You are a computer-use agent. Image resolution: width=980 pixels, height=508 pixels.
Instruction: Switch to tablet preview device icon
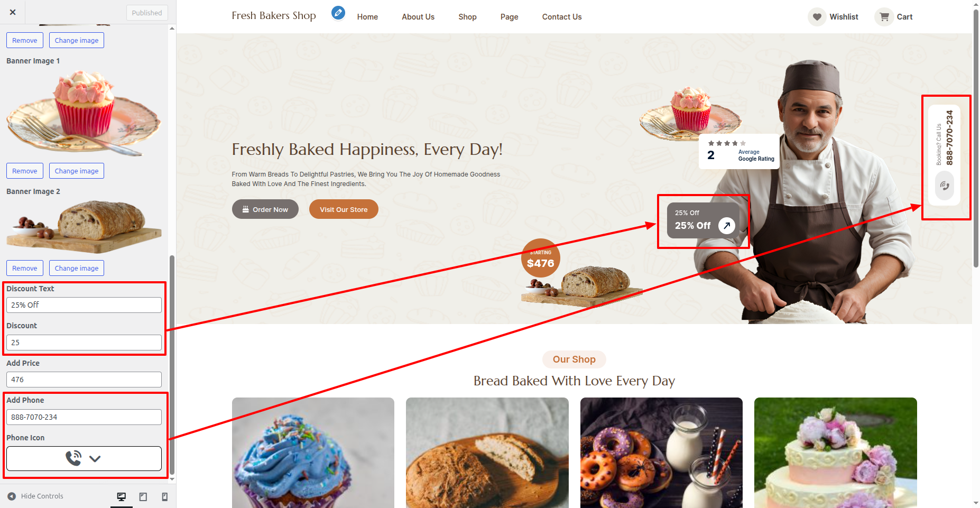(143, 496)
